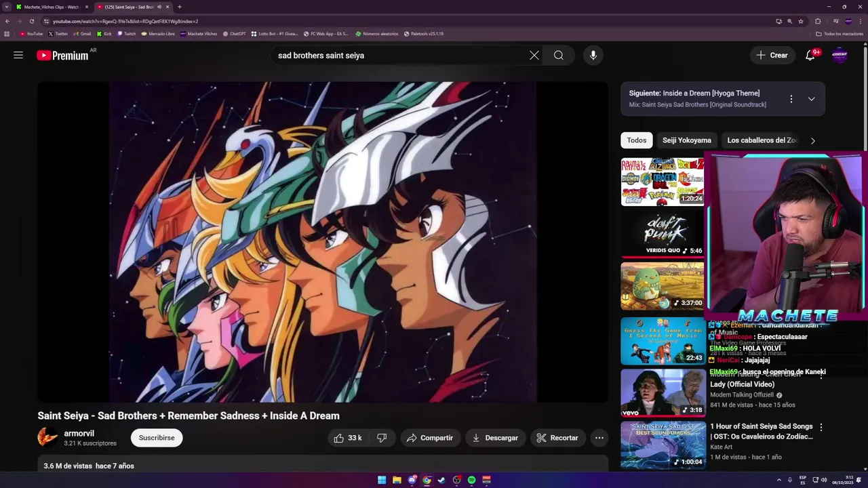The image size is (868, 488).
Task: Like the video with thumbs up
Action: (x=348, y=438)
